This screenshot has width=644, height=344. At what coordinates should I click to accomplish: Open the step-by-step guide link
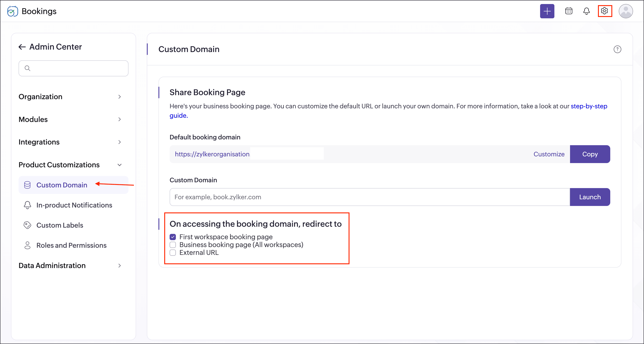[589, 106]
